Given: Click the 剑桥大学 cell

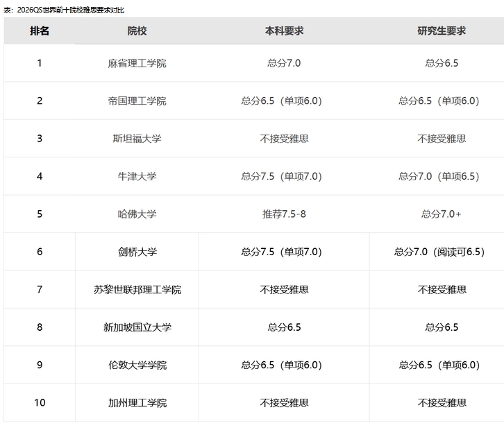Looking at the screenshot, I should [x=137, y=252].
